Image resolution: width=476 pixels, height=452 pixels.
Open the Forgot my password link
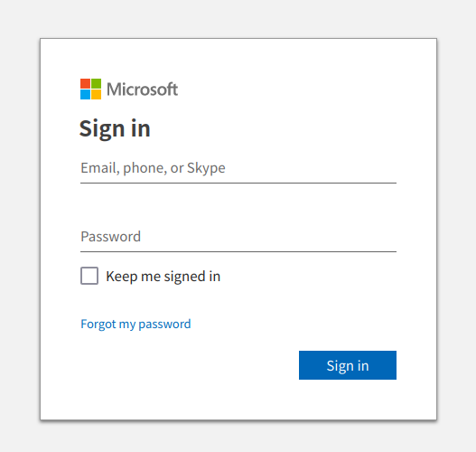135,325
